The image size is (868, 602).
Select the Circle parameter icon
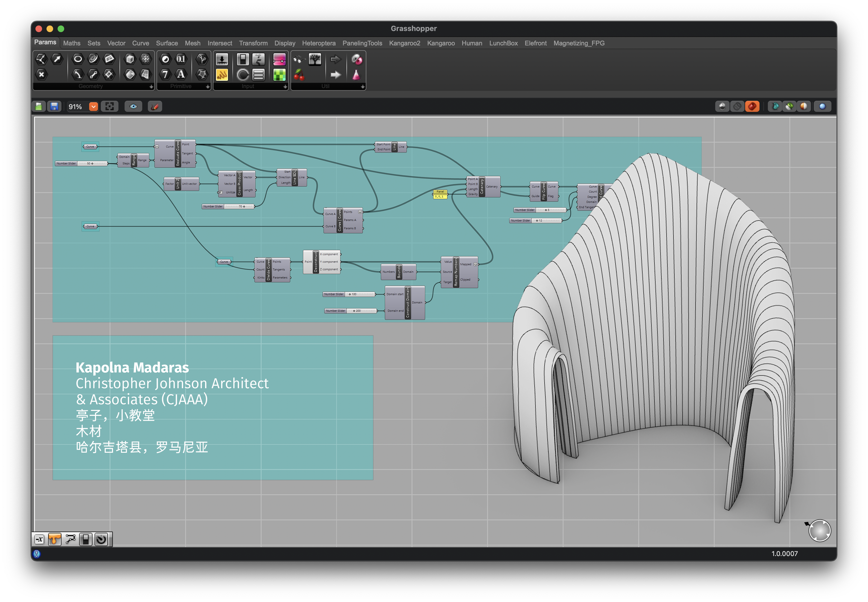pos(78,59)
